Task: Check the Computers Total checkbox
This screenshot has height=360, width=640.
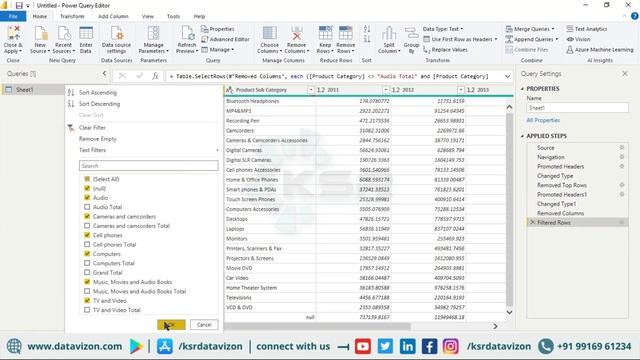Action: point(87,263)
